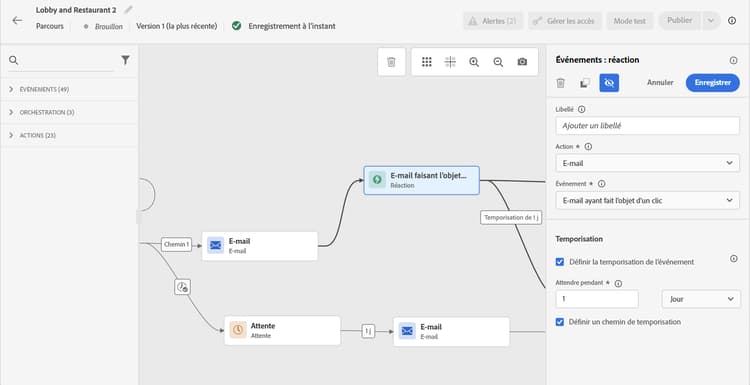Go back with the arrow icon
The image size is (750, 385).
tap(17, 21)
